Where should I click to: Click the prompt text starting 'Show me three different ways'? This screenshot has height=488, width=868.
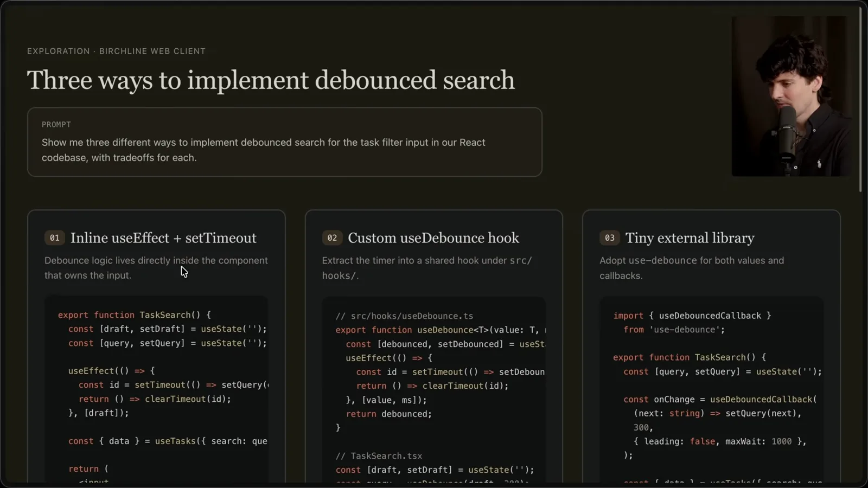pyautogui.click(x=264, y=150)
